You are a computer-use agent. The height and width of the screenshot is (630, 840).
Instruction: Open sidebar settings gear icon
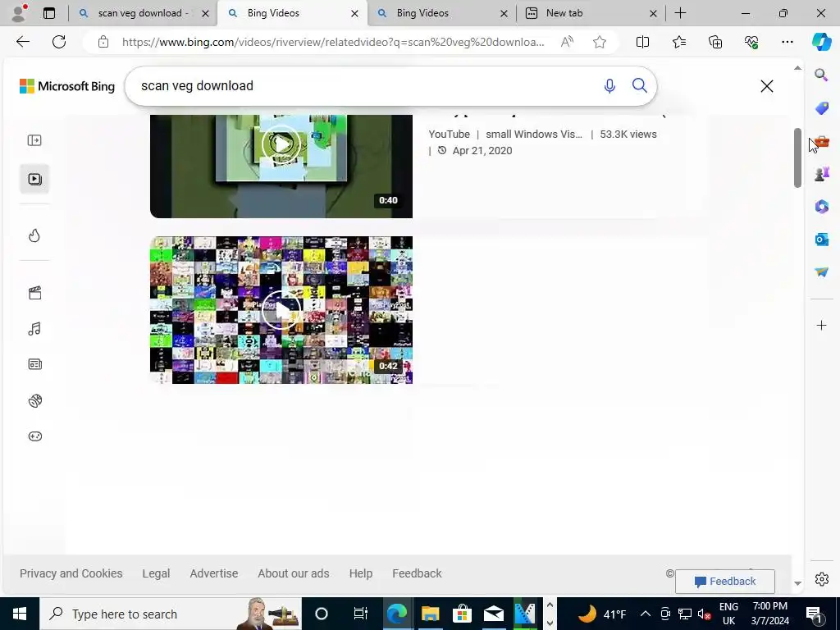(x=821, y=579)
